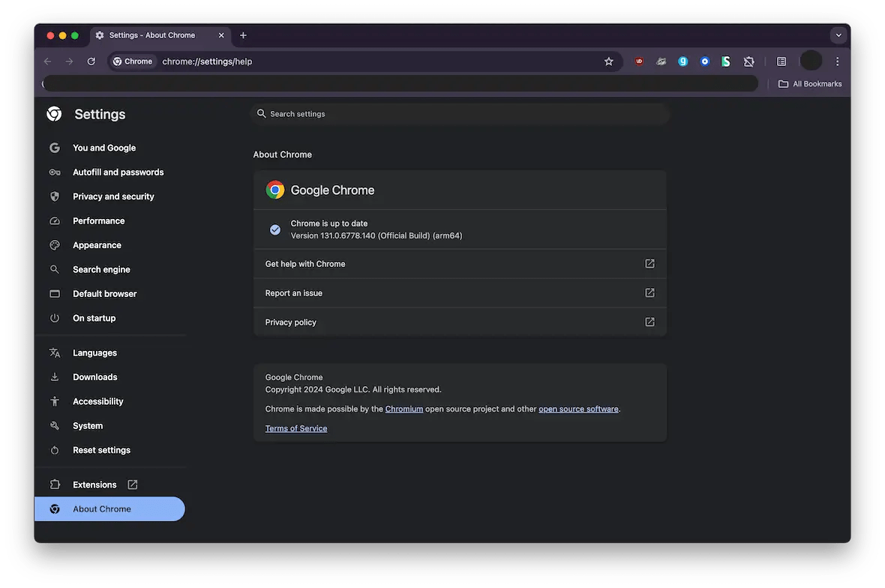Click the address bar URL chrome://settings/help

[x=207, y=61]
